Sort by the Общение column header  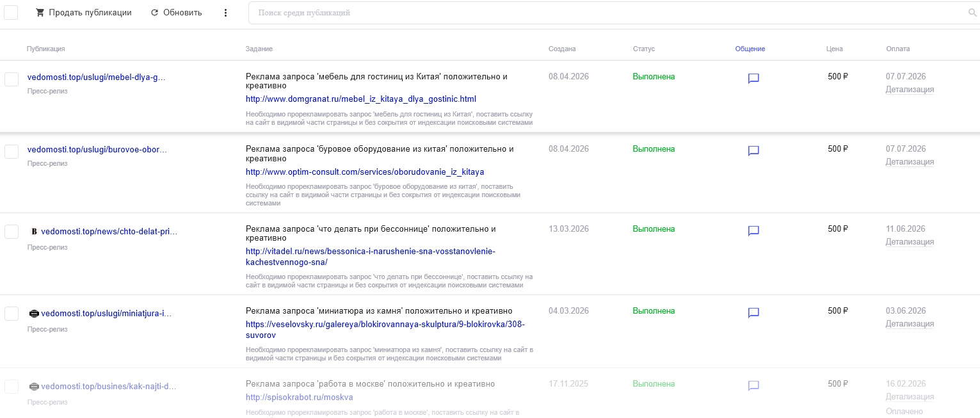750,49
